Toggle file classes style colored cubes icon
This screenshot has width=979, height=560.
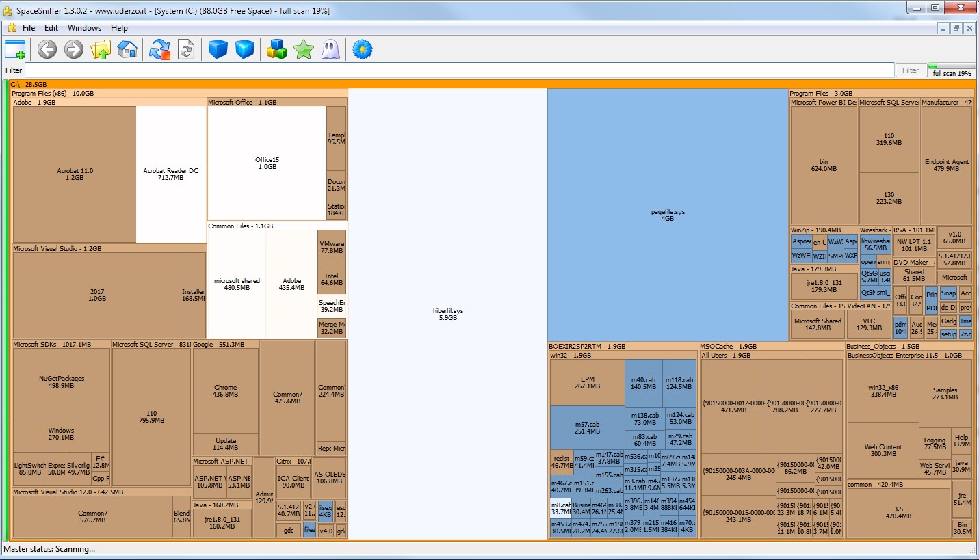(276, 49)
